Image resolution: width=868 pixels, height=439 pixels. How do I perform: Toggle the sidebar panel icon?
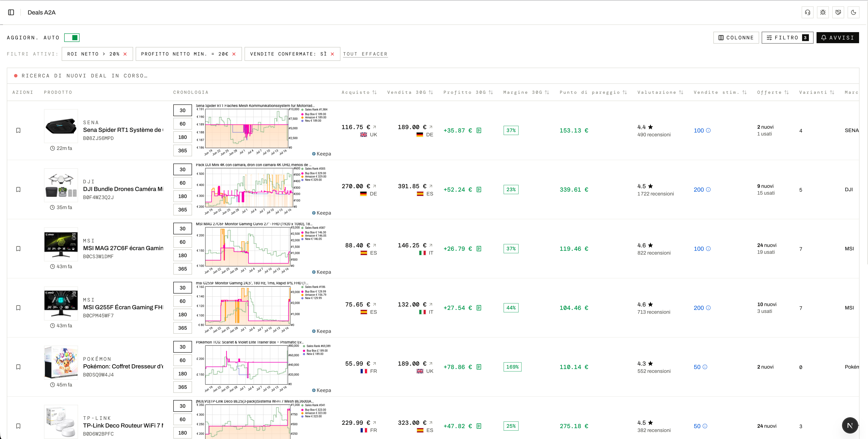tap(11, 13)
